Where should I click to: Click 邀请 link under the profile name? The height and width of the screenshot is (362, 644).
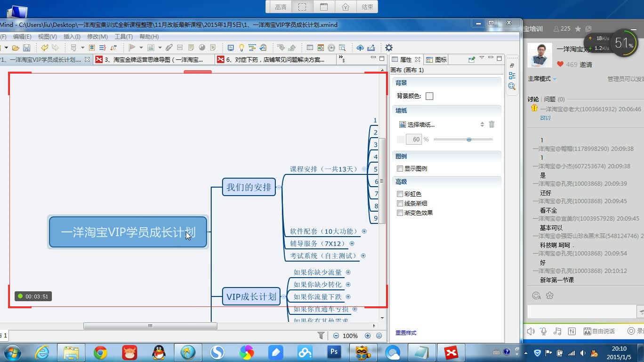586,65
